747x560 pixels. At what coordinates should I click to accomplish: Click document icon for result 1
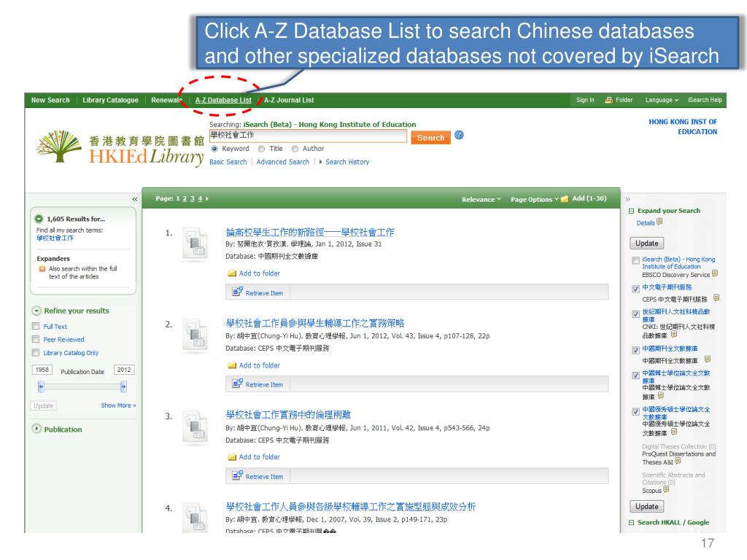pyautogui.click(x=195, y=243)
